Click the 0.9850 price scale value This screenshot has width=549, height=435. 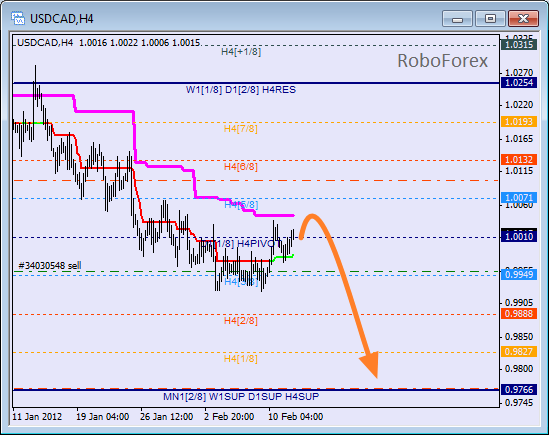click(x=519, y=337)
